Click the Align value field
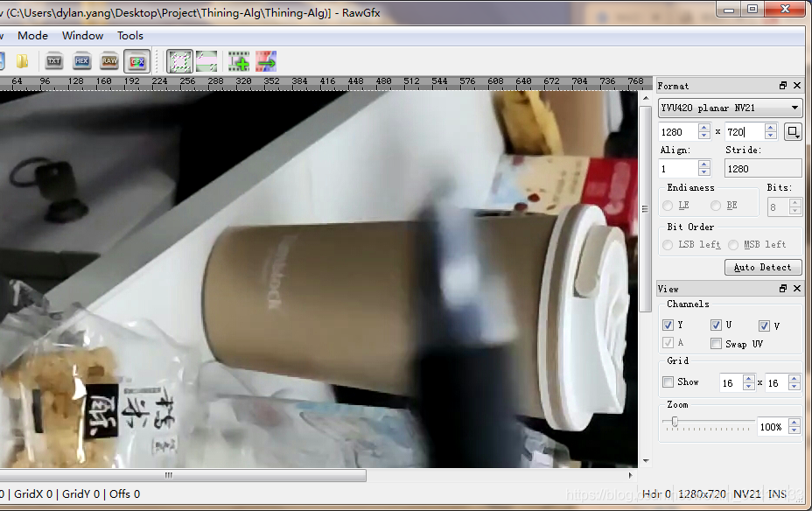The height and width of the screenshot is (511, 812). pyautogui.click(x=678, y=169)
